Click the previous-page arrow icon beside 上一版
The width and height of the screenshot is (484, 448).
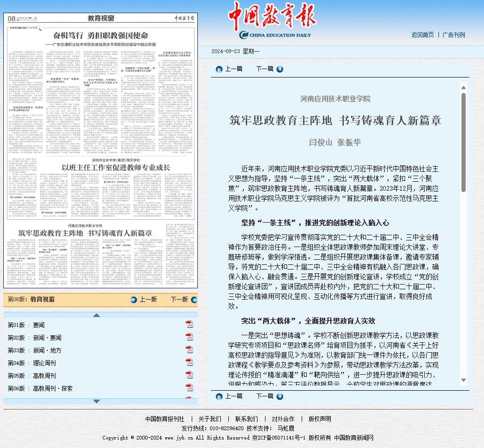click(134, 300)
